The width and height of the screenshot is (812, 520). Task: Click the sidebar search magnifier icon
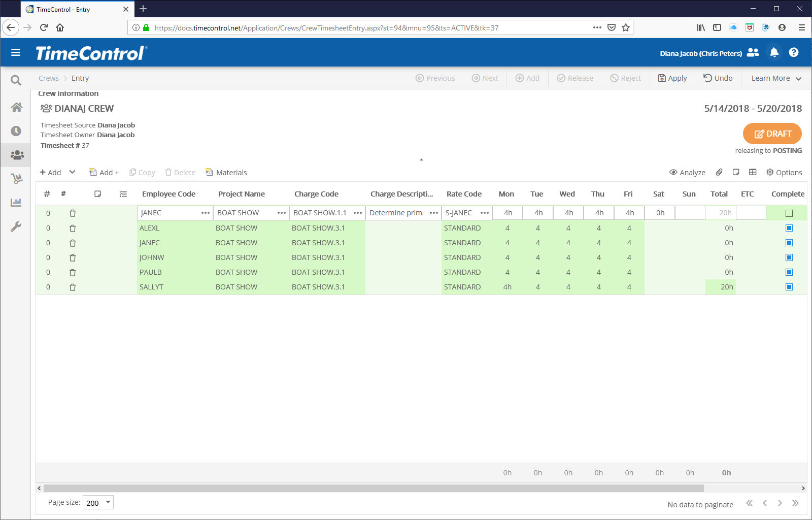pyautogui.click(x=16, y=80)
